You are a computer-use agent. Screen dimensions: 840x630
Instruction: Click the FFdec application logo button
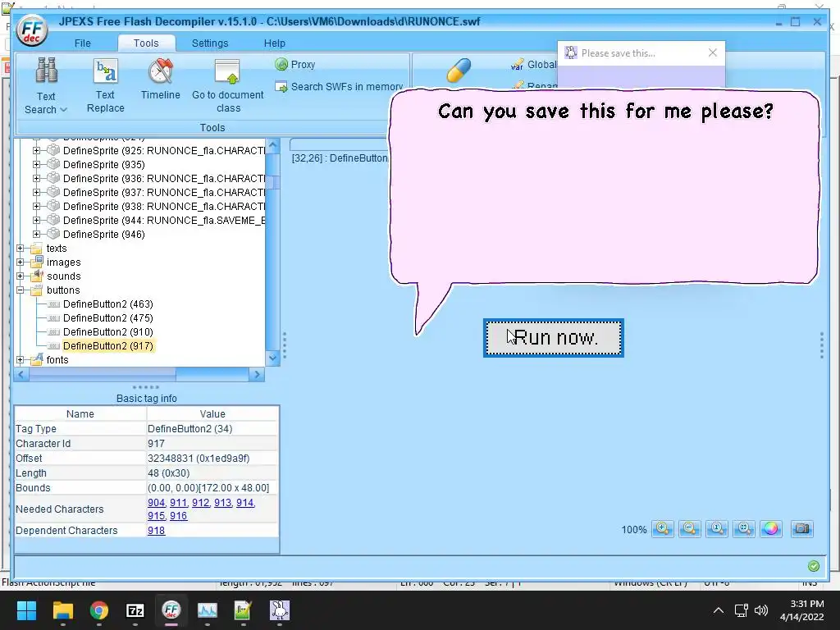point(32,30)
